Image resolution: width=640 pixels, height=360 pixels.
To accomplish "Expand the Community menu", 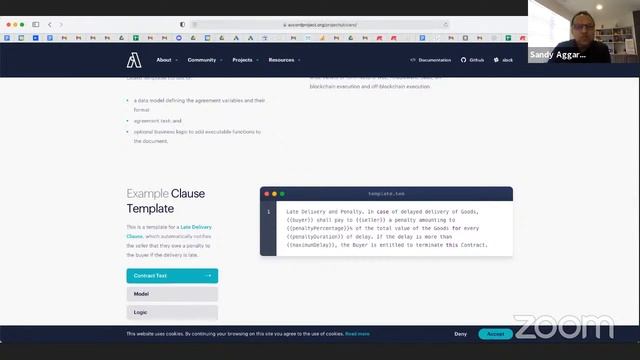I will pyautogui.click(x=205, y=60).
